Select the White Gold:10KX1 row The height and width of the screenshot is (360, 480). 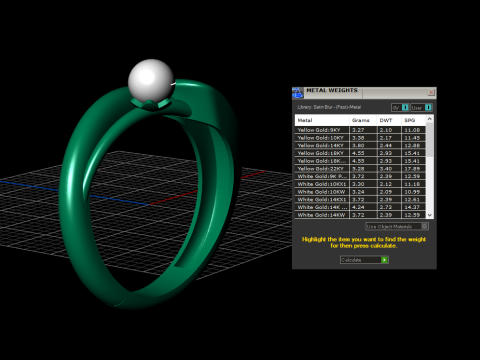360,184
